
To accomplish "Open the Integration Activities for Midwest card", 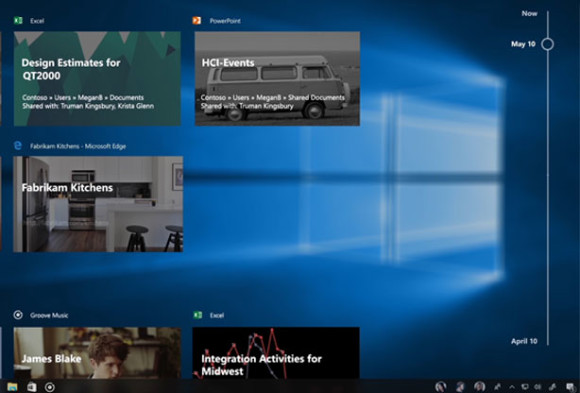I will pyautogui.click(x=276, y=353).
